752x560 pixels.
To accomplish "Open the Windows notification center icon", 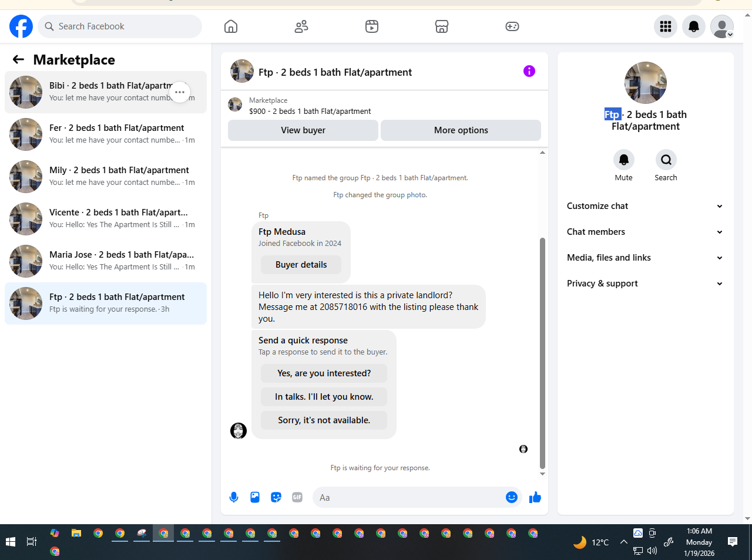I will coord(733,542).
